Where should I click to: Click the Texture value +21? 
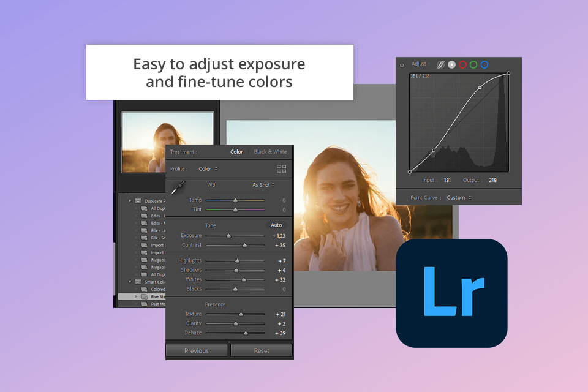281,314
